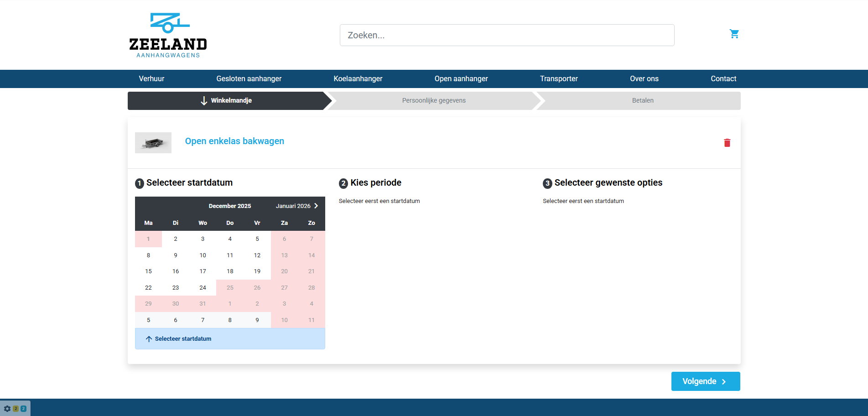Delete Open enkelas bakwagen with trash icon

click(x=727, y=143)
